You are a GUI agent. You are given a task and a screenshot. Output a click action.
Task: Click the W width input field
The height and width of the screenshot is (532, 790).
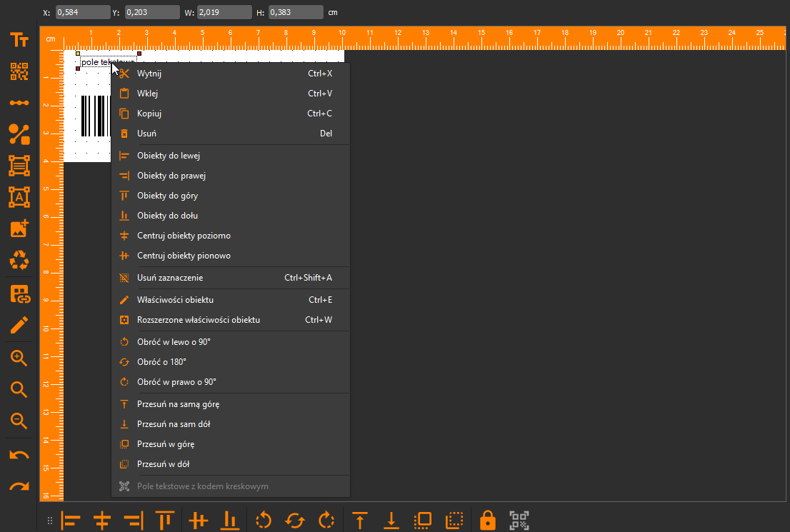click(x=224, y=12)
